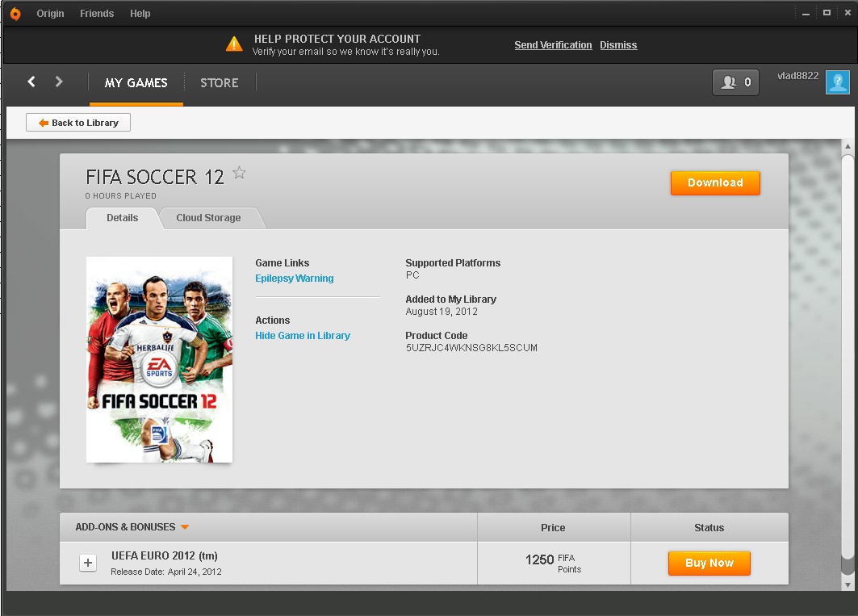Click the scrollbar up arrow
Image resolution: width=858 pixels, height=616 pixels.
coord(848,146)
